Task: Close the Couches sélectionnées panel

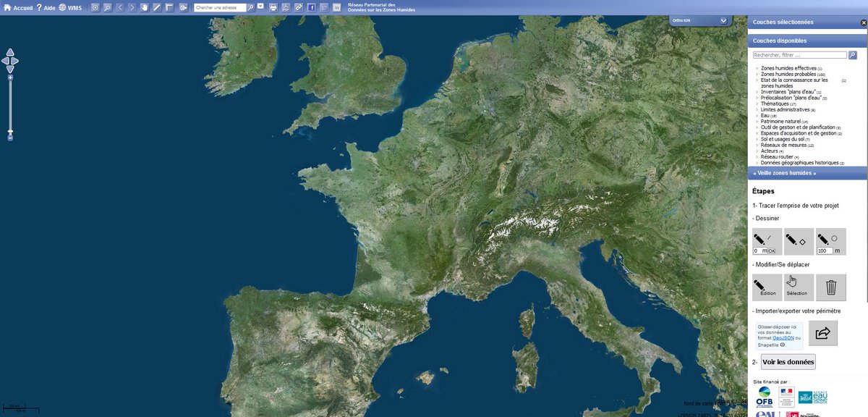Action: [863, 22]
